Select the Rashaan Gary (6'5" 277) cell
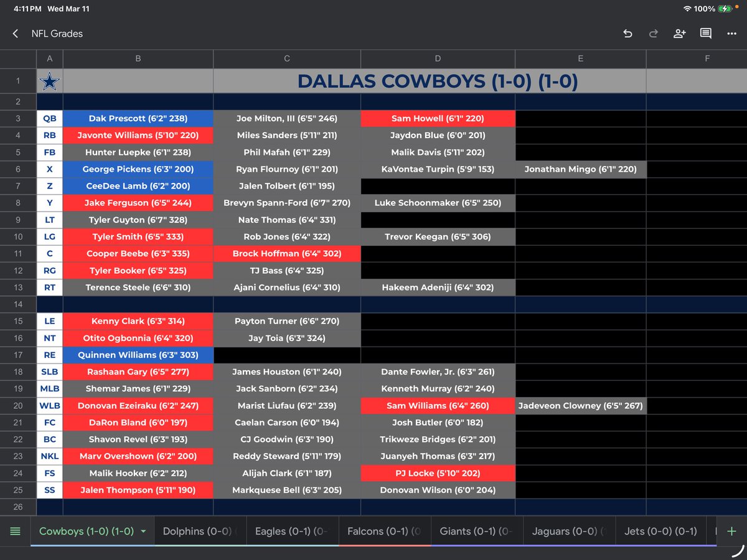747x560 pixels. (138, 371)
